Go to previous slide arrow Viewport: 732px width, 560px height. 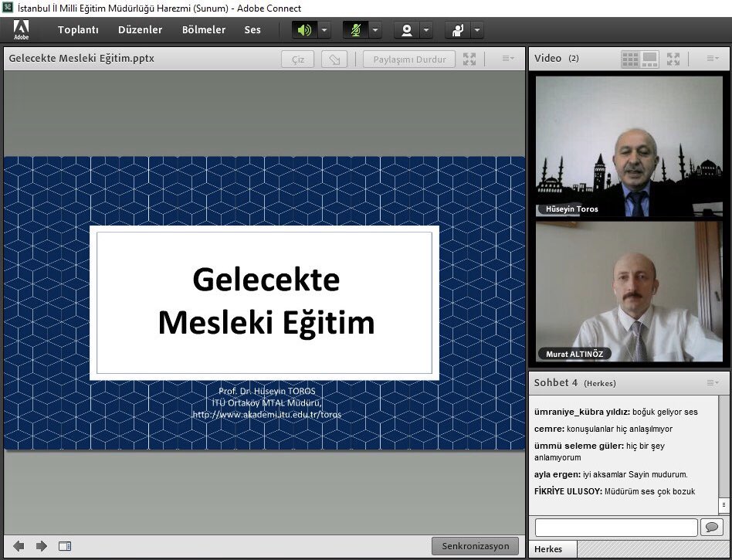tap(19, 546)
